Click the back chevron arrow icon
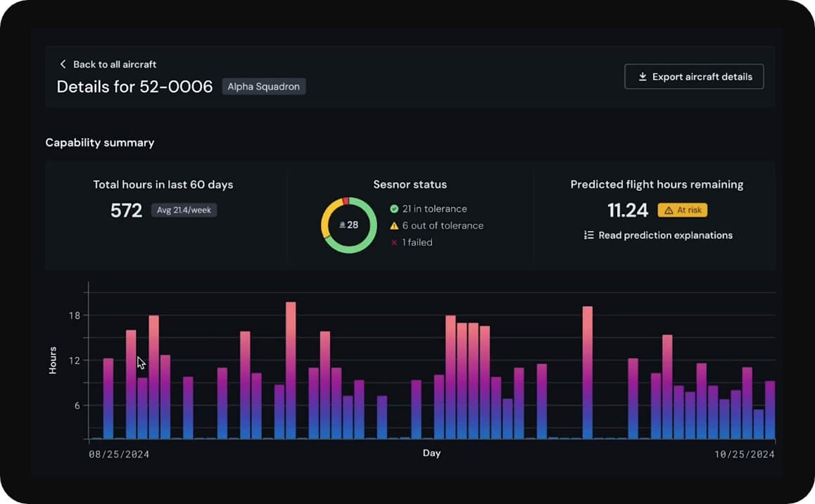 (63, 64)
